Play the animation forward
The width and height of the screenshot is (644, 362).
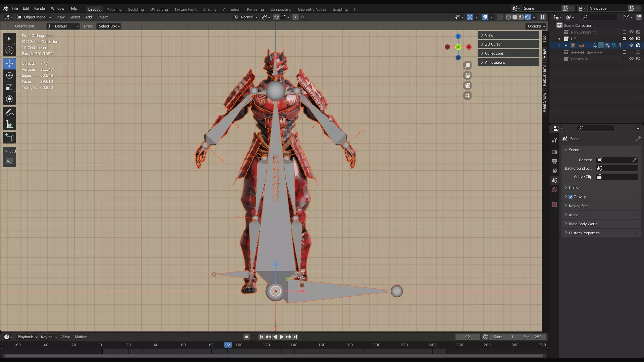tap(282, 337)
